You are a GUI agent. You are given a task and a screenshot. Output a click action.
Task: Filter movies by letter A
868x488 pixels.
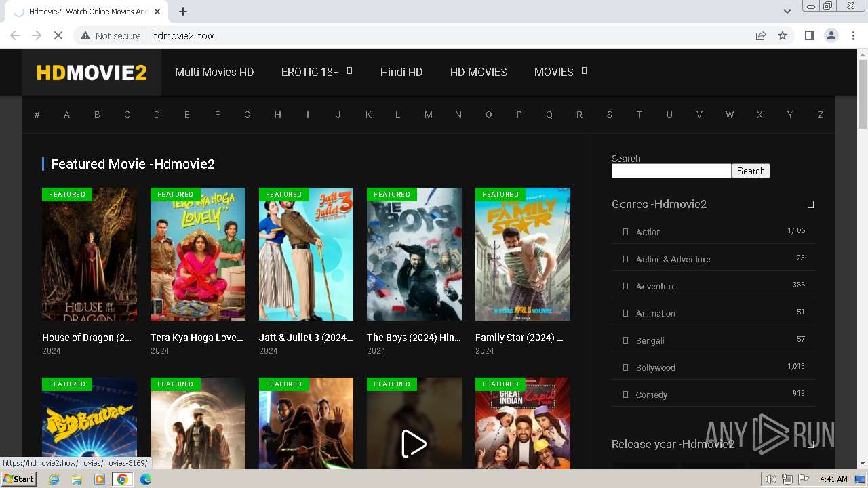pyautogui.click(x=66, y=115)
